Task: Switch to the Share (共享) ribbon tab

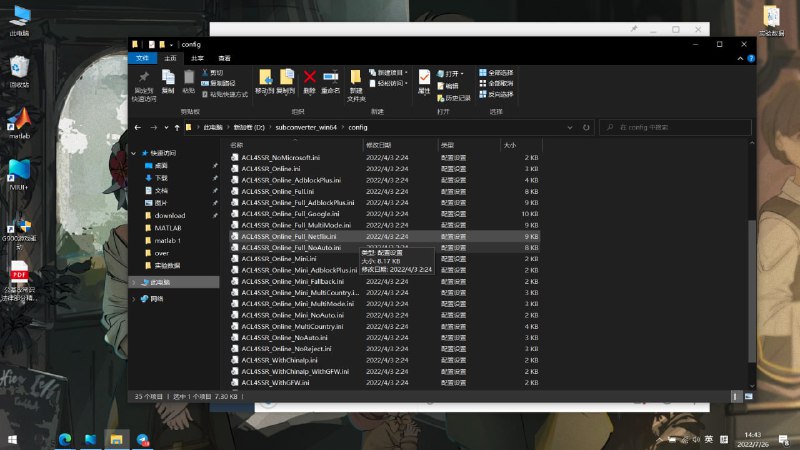Action: (x=197, y=59)
